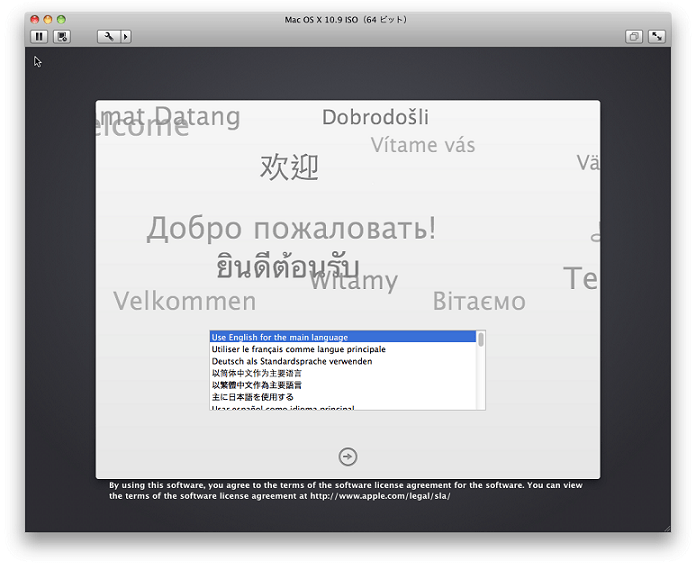Expand the arrow next to the wrench

[x=125, y=36]
